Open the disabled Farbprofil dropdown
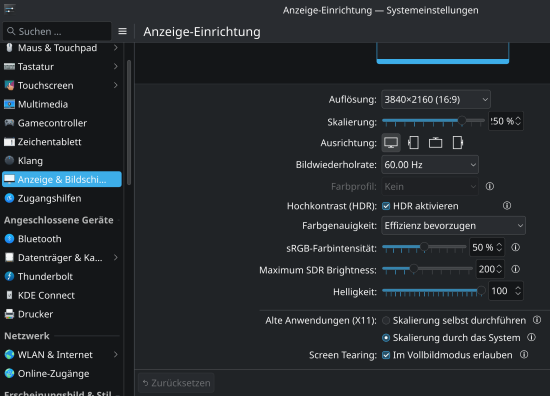Screen dimensions: 550x396 pyautogui.click(x=430, y=186)
